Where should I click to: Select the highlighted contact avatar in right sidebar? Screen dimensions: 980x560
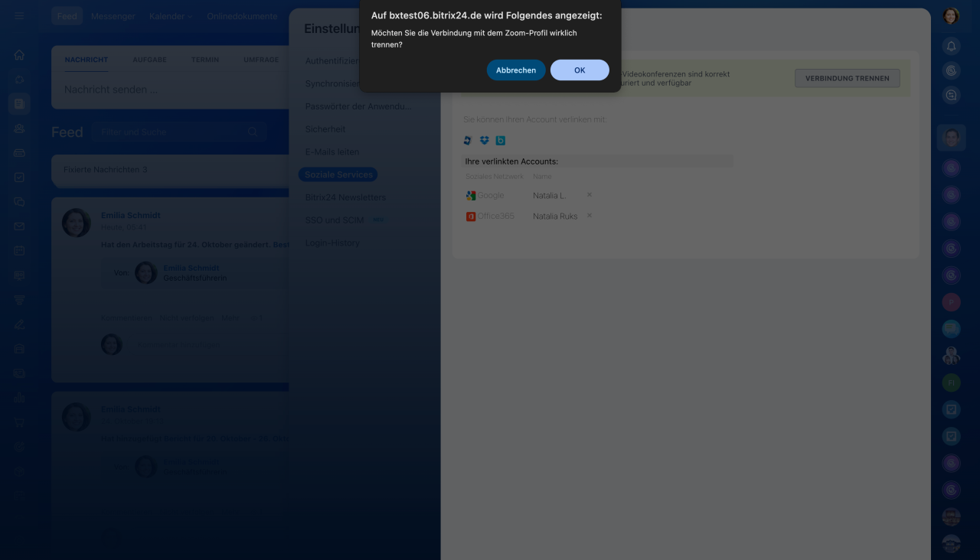(951, 138)
